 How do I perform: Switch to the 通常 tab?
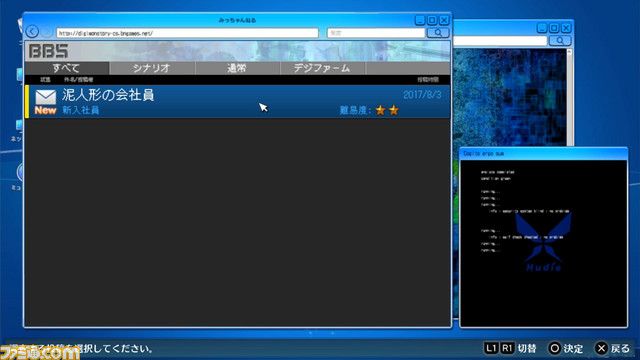237,68
